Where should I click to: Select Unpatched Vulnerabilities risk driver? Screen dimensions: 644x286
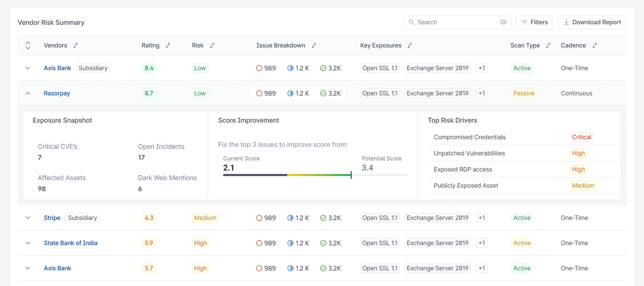tap(469, 153)
